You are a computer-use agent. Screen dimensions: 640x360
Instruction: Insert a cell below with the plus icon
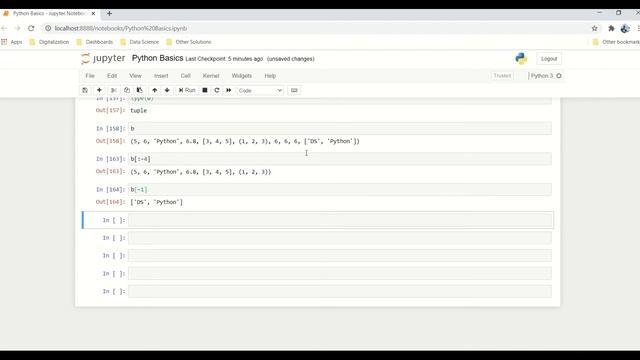click(x=99, y=90)
